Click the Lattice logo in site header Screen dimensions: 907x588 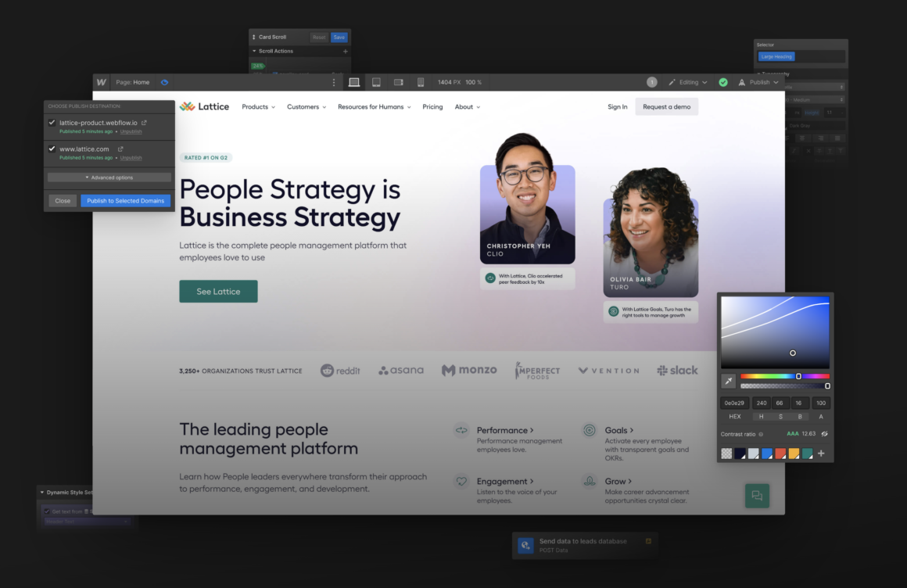[204, 106]
